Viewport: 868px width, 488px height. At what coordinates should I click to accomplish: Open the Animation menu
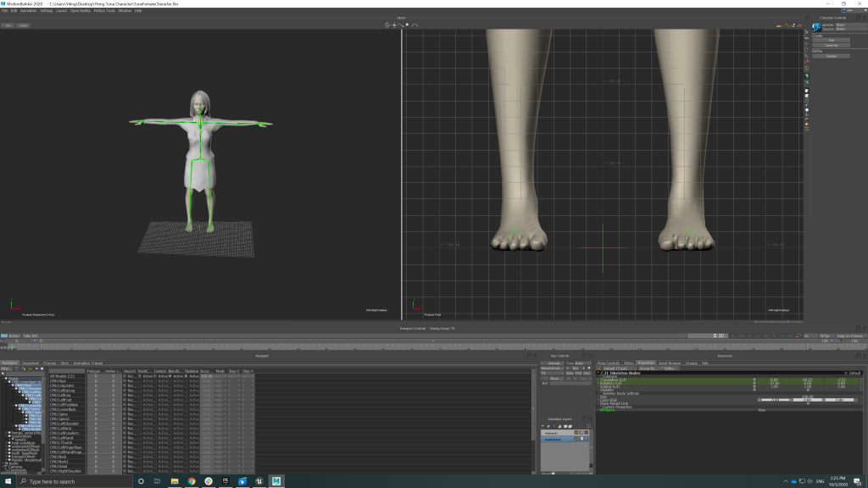[27, 11]
